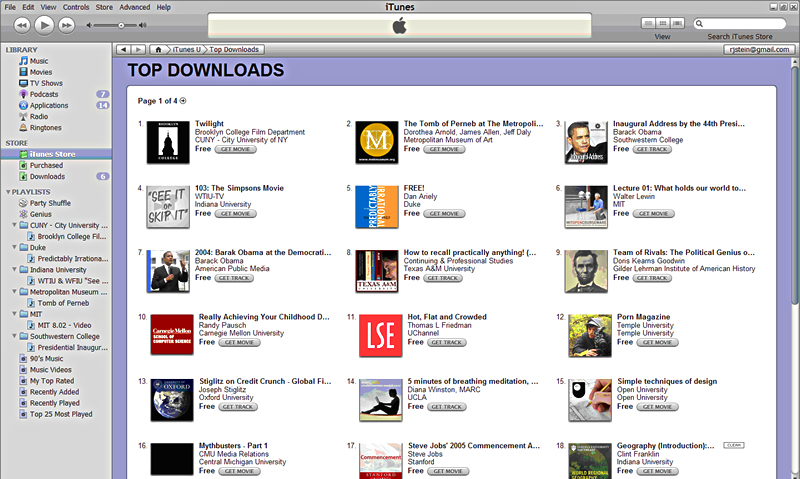
Task: Open the Store menu
Action: pyautogui.click(x=104, y=7)
